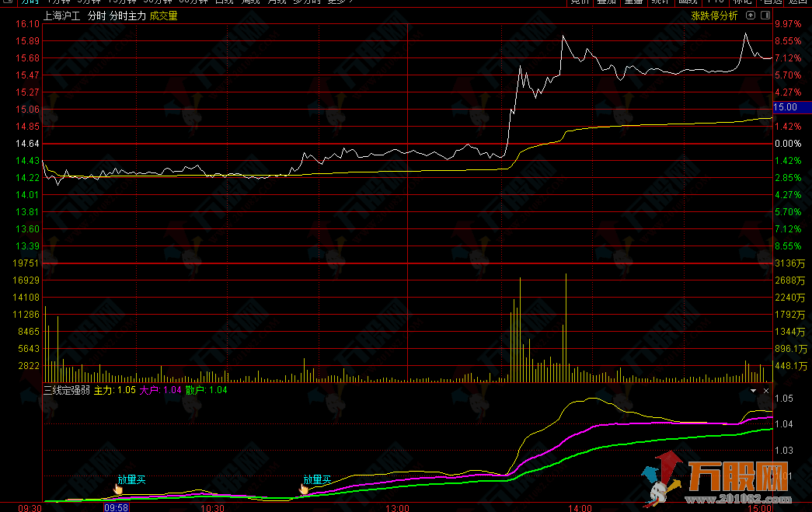Click the 上海沪工 stock name
This screenshot has width=812, height=512.
click(x=61, y=16)
